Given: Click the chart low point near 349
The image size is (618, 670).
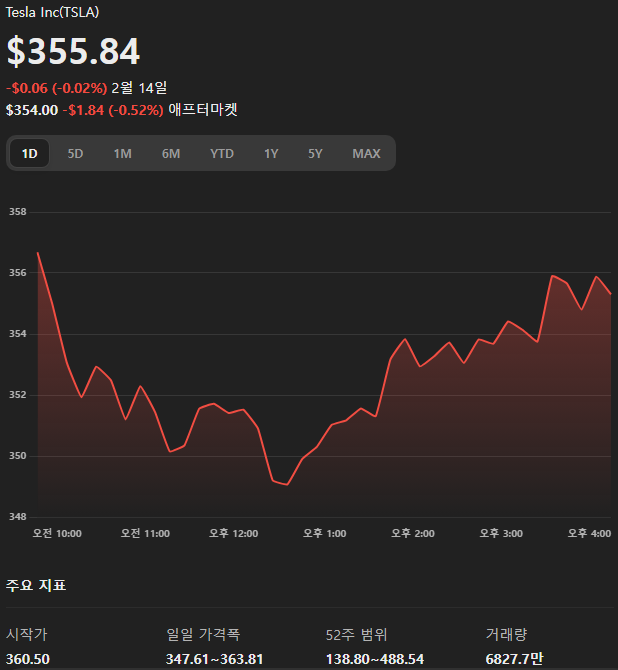Looking at the screenshot, I should 287,485.
